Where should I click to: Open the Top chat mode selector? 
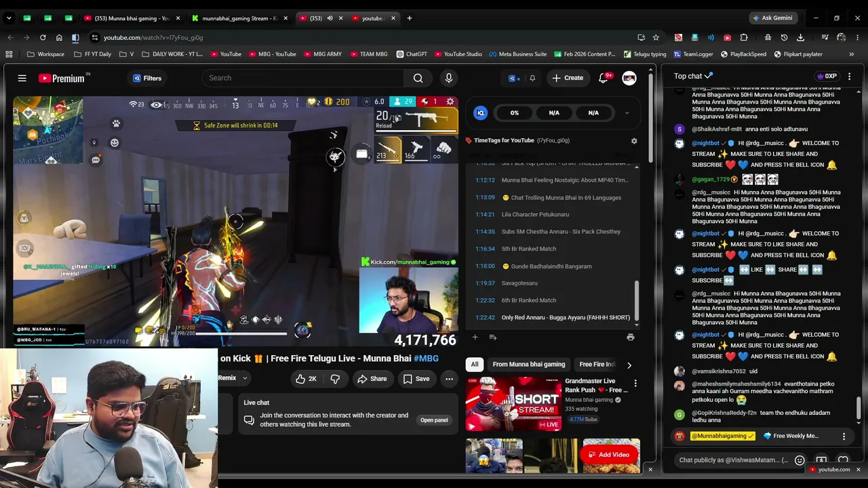coord(694,76)
